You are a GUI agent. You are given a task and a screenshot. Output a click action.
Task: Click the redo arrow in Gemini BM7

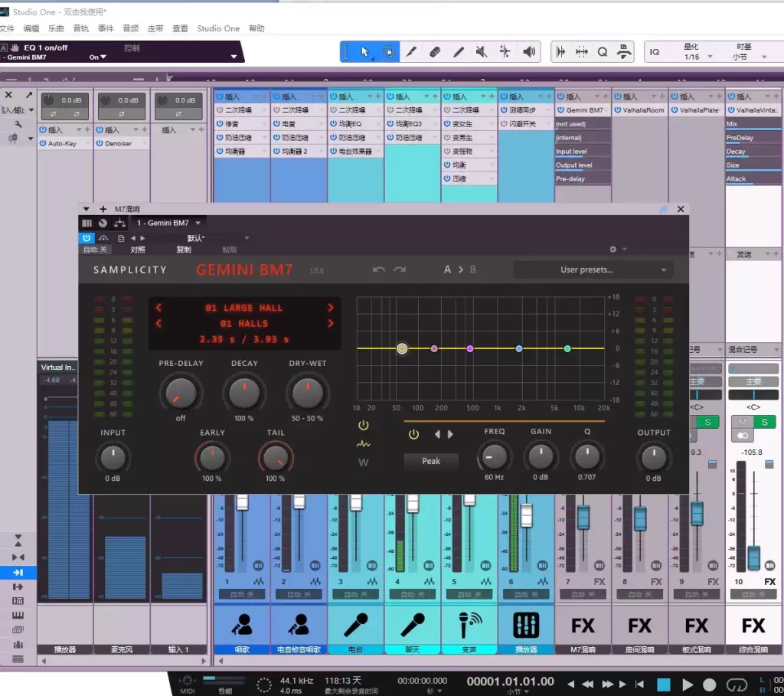click(400, 270)
